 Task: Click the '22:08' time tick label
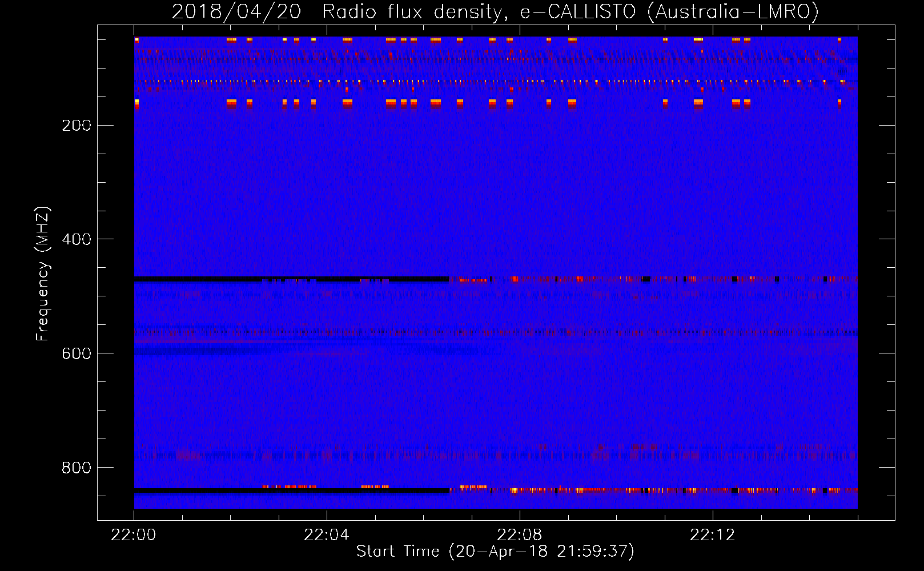click(x=520, y=535)
